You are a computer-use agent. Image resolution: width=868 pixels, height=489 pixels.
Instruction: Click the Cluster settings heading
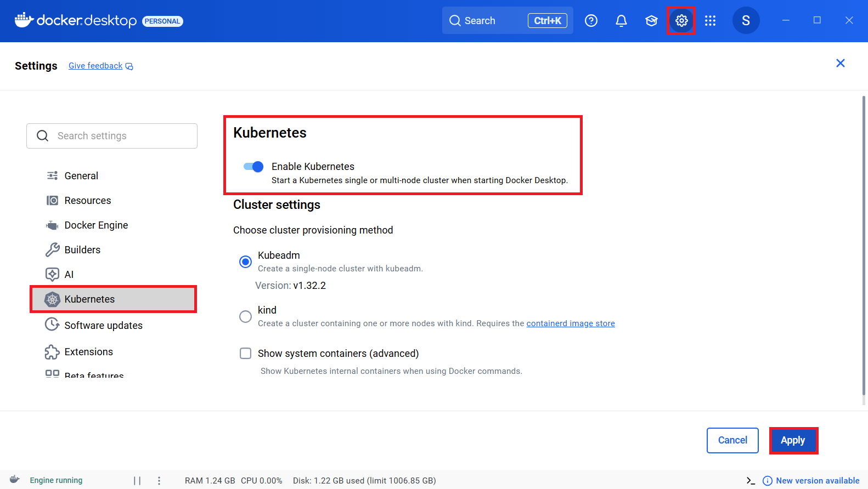277,204
